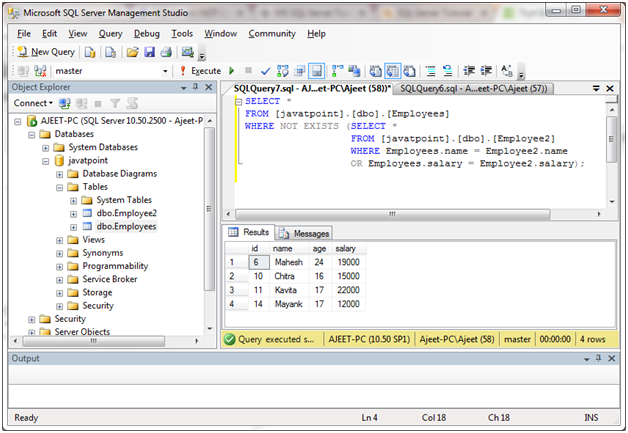The width and height of the screenshot is (628, 433).
Task: Parse the query with the checkmark icon
Action: point(265,71)
